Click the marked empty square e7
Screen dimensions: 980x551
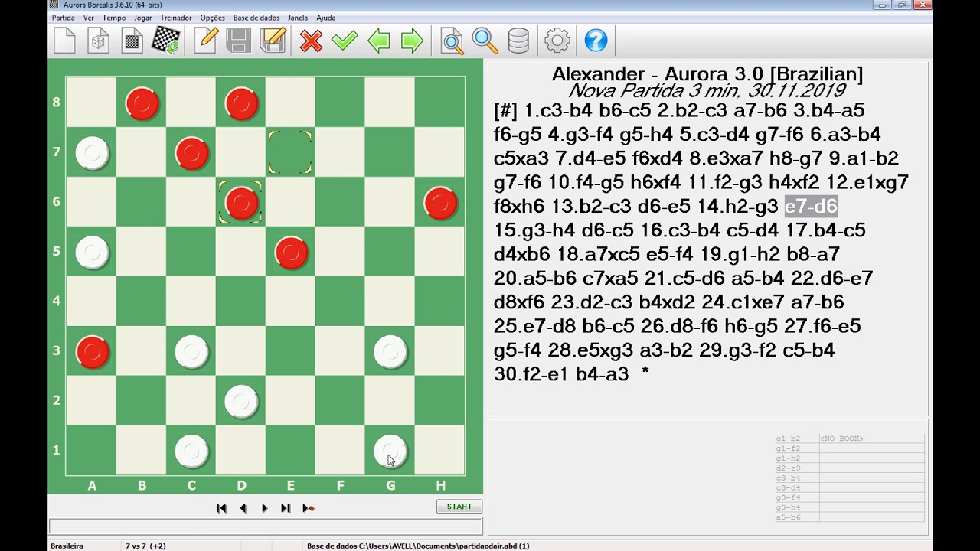(291, 153)
